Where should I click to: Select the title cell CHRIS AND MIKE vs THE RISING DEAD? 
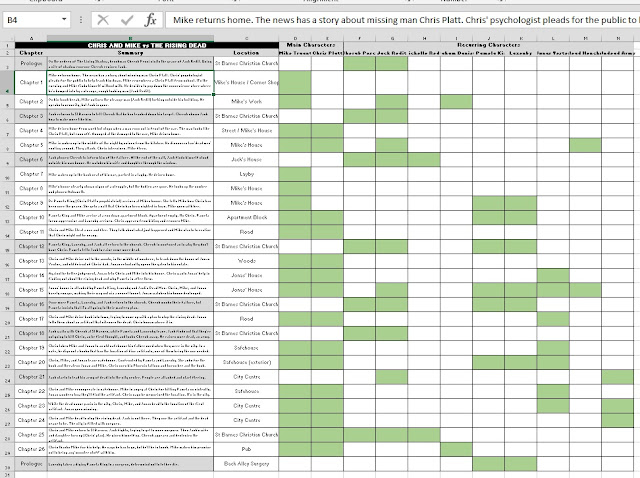[147, 45]
